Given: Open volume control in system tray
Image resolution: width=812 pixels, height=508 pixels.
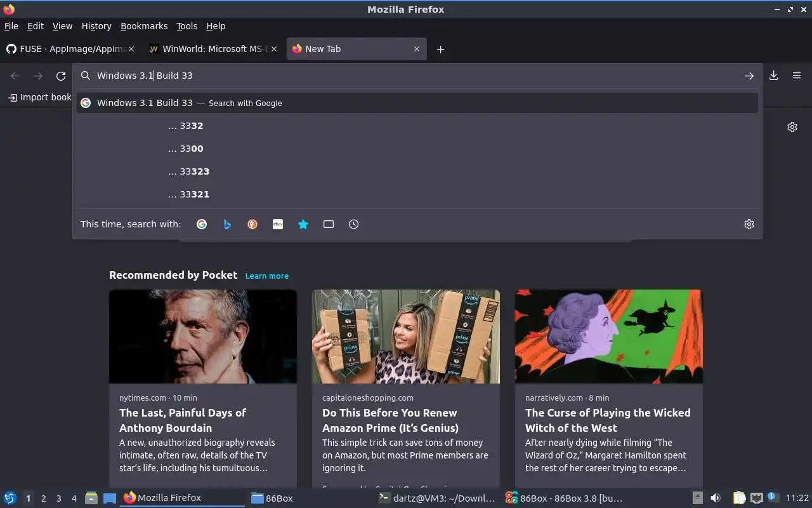Looking at the screenshot, I should [x=716, y=498].
